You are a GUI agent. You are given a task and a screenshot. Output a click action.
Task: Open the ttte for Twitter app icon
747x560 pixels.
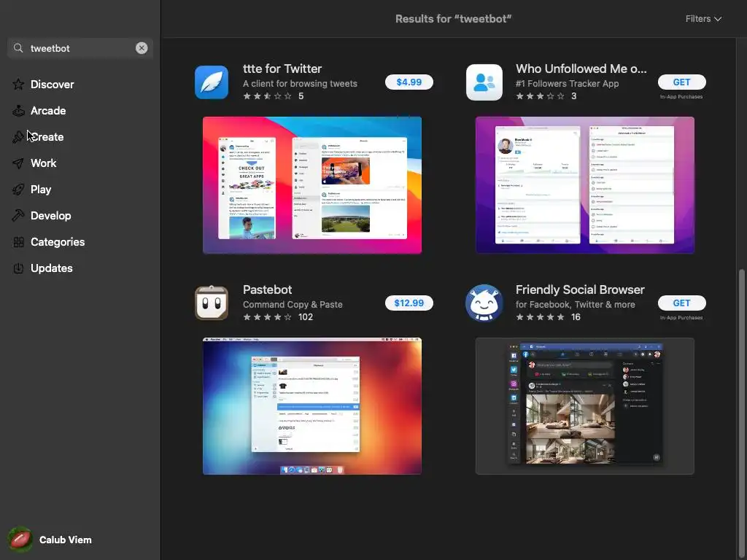pos(212,82)
